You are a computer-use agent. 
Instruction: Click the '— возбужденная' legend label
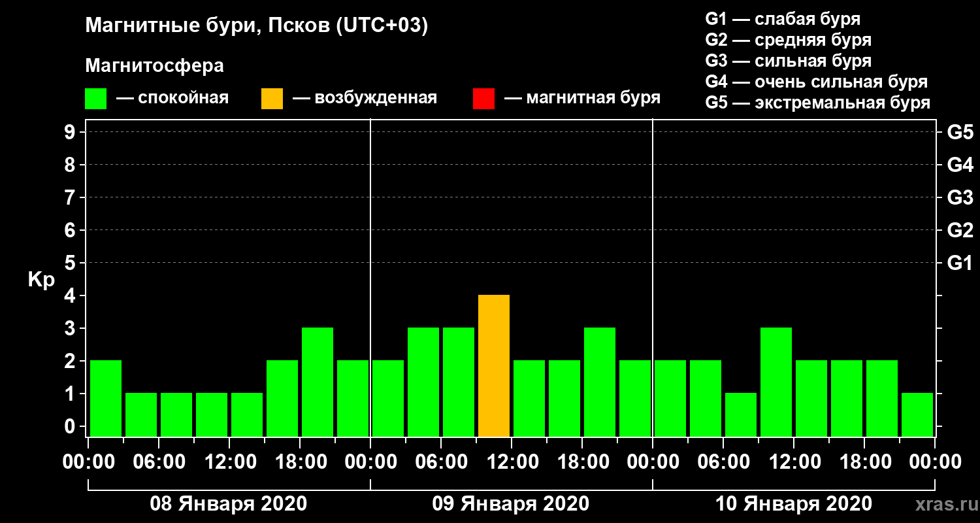click(x=365, y=98)
